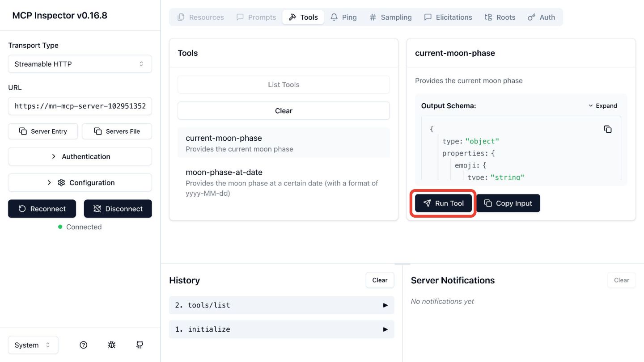644x362 pixels.
Task: Clear the History panel
Action: pos(380,280)
